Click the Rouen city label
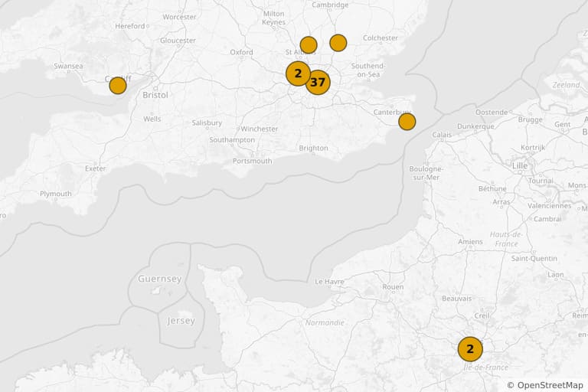 (x=393, y=287)
